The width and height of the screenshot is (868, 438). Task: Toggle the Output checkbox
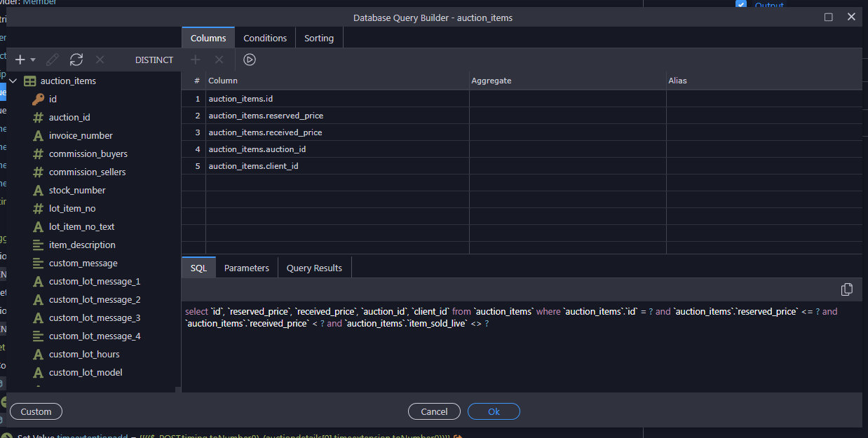coord(741,5)
